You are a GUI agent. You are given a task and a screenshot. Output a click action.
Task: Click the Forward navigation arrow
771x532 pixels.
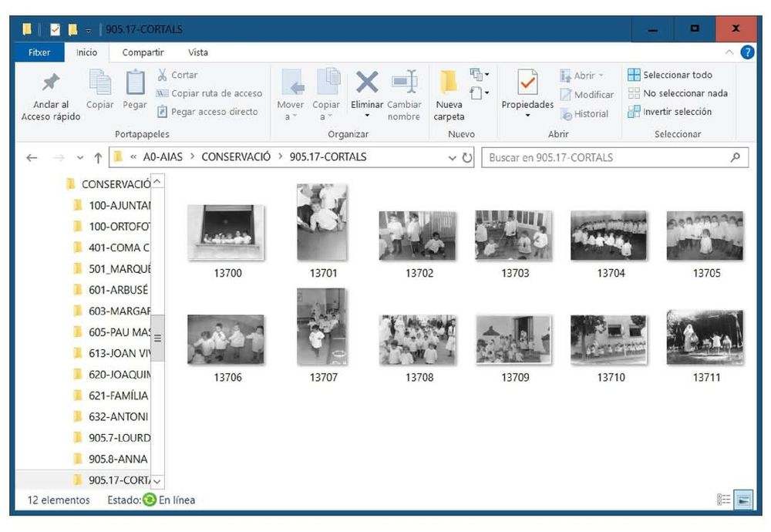coord(59,158)
